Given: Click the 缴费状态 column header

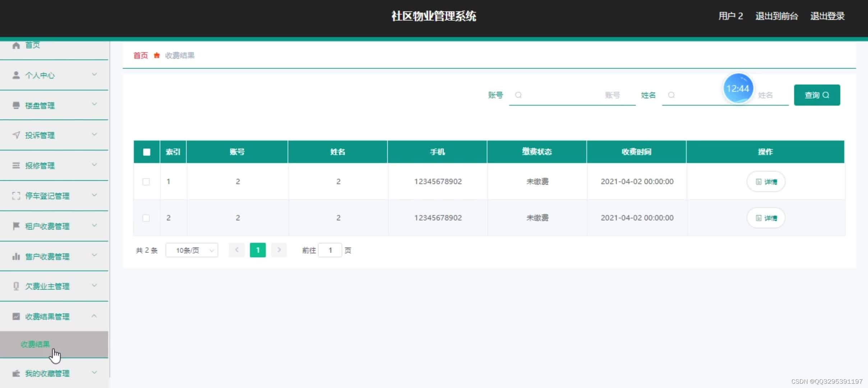Looking at the screenshot, I should point(537,152).
